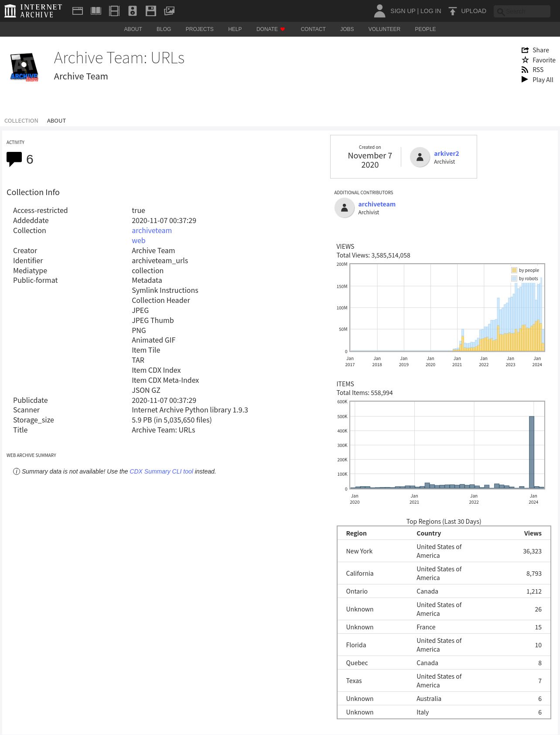Screen dimensions: 560x735
Task: Click the RSS feed icon
Action: pos(525,70)
